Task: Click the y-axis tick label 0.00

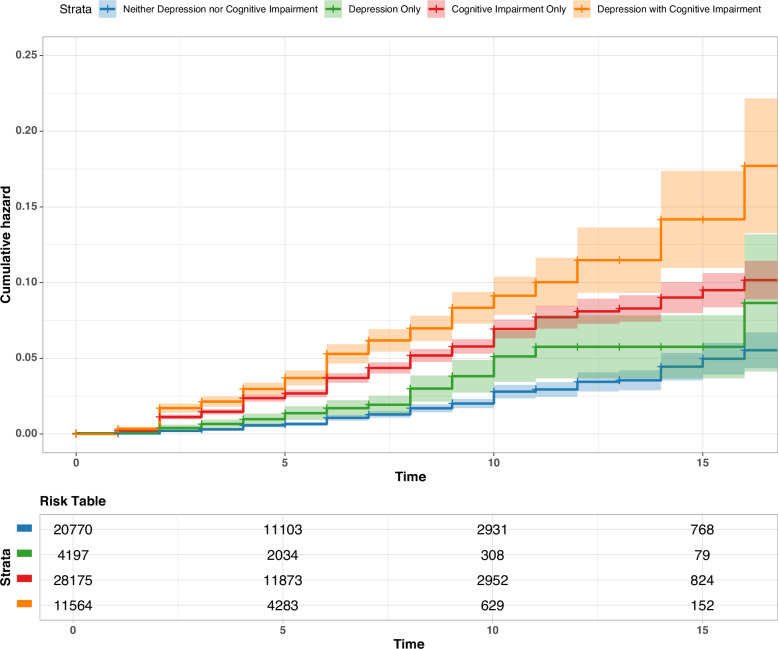Action: 26,433
